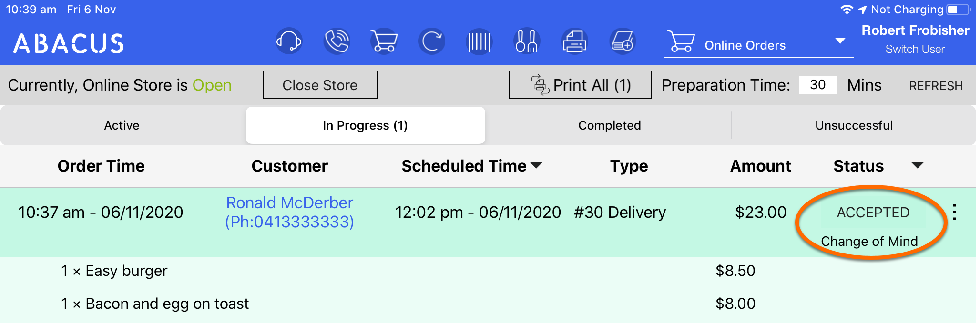This screenshot has height=324, width=980.
Task: Switch to the Active tab
Action: point(122,125)
